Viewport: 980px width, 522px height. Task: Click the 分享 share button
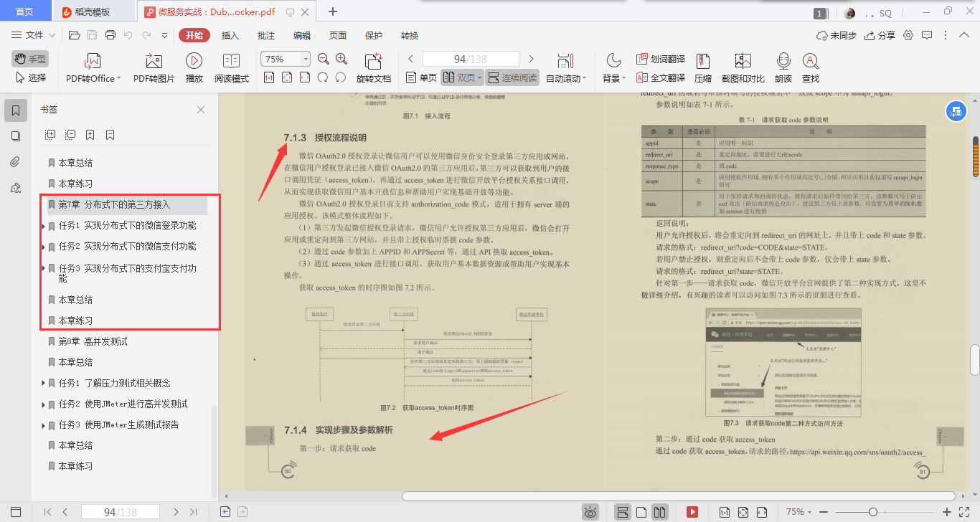pyautogui.click(x=880, y=35)
